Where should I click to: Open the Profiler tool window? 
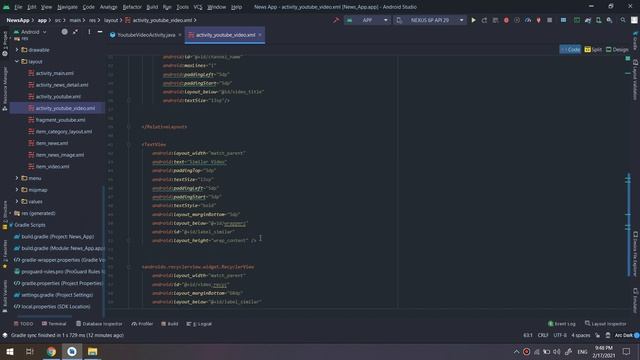tap(142, 324)
